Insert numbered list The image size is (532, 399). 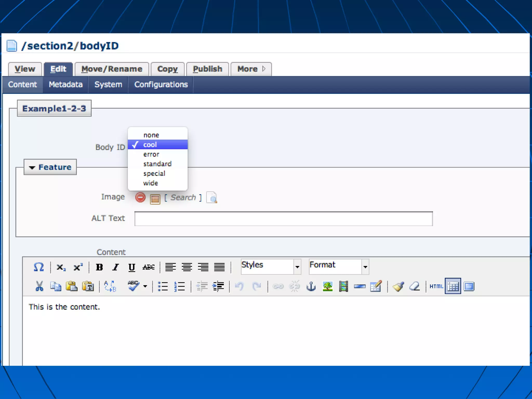tap(179, 287)
